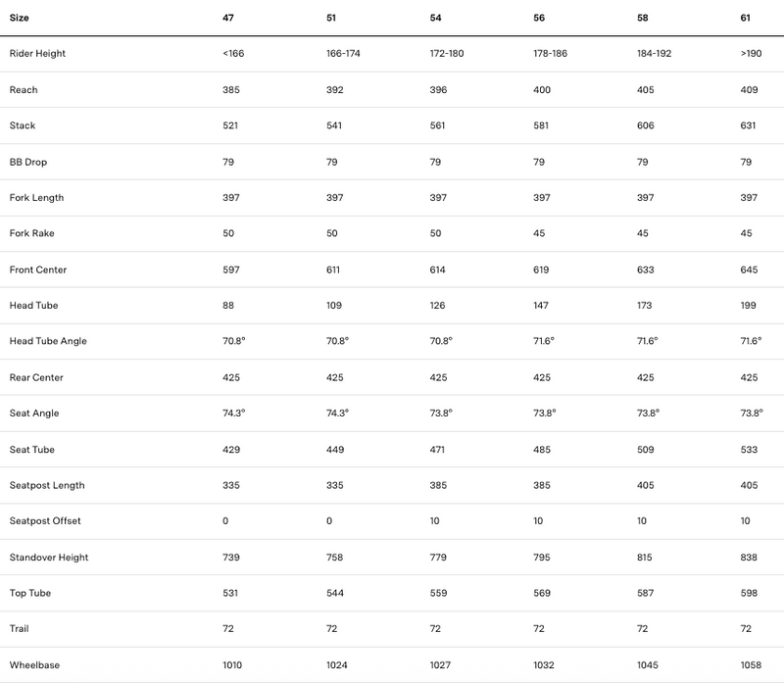Click the Wheelbase value 1058

coord(751,665)
